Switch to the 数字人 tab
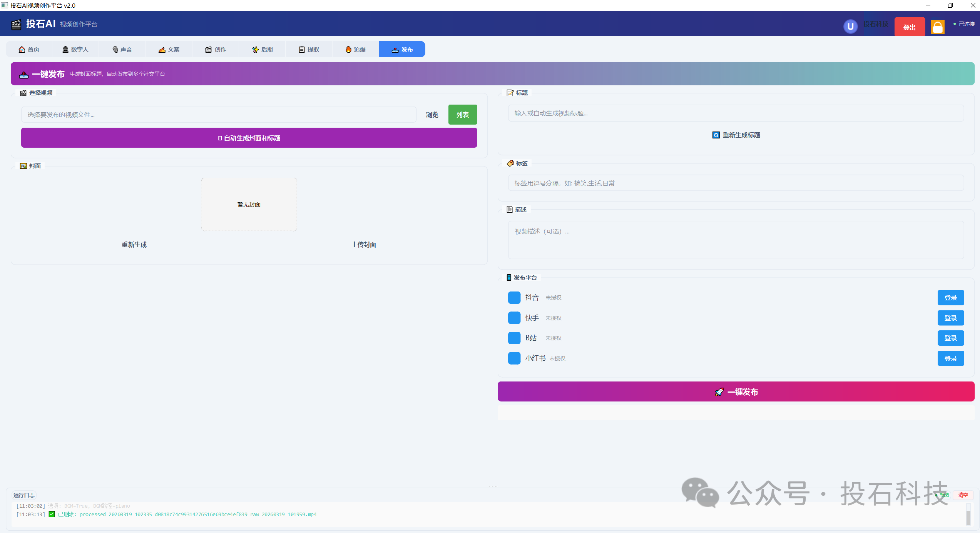The image size is (980, 533). pos(75,50)
